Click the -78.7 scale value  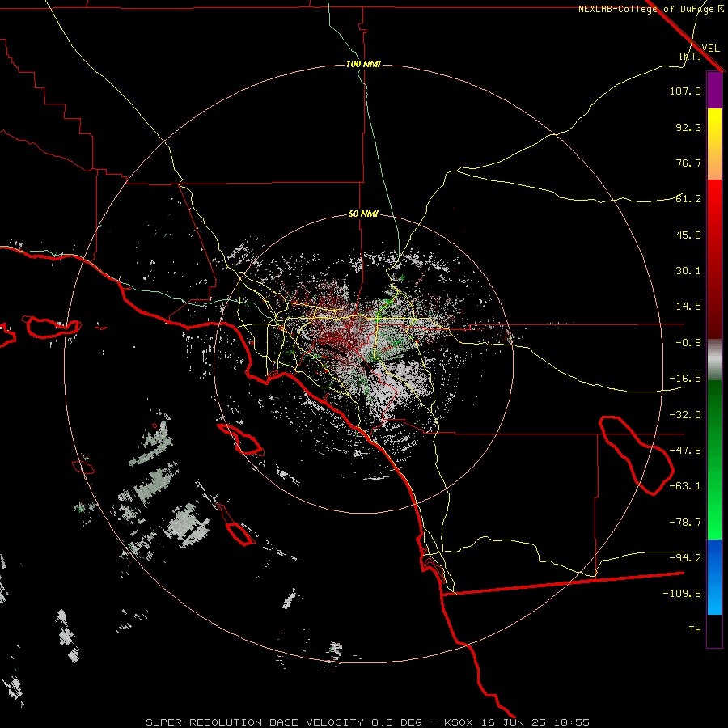(685, 523)
